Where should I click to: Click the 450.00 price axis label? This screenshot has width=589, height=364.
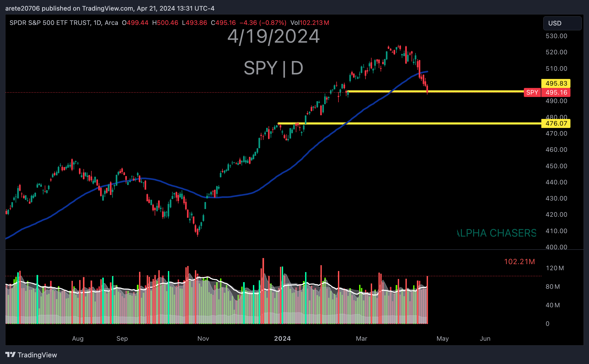pos(556,166)
